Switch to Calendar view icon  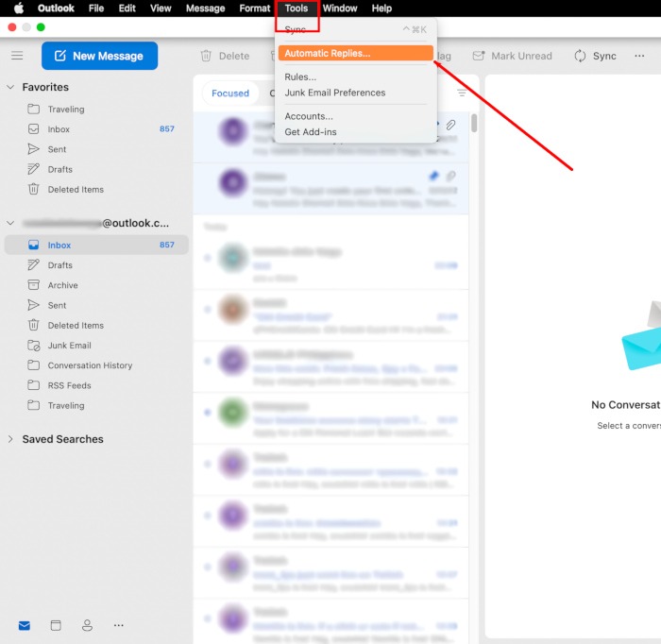point(56,625)
